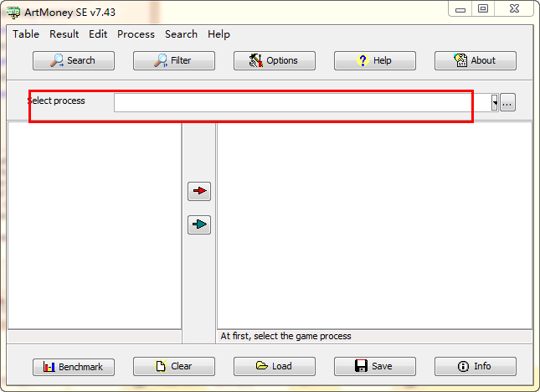
Task: Open the Process menu
Action: pos(136,34)
